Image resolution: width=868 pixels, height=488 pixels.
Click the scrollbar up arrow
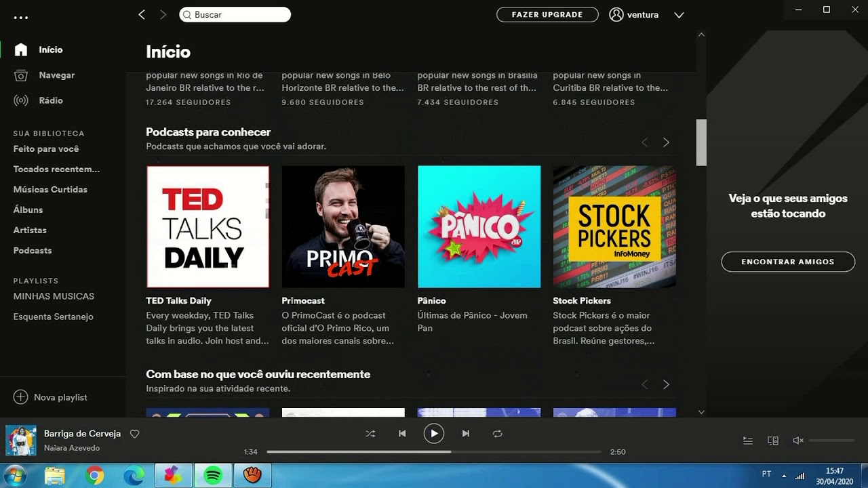click(701, 34)
